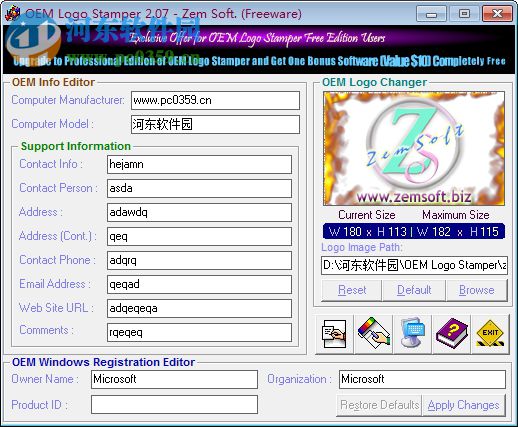Click the color palette paint icon button
Image resolution: width=518 pixels, height=427 pixels.
click(374, 334)
